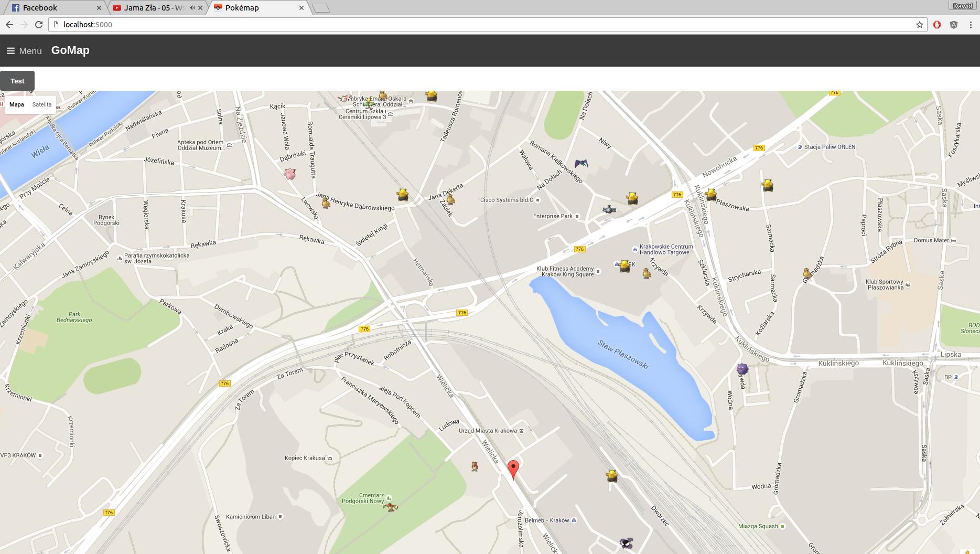Go back to the previous page
This screenshot has width=980, height=554.
coord(9,25)
